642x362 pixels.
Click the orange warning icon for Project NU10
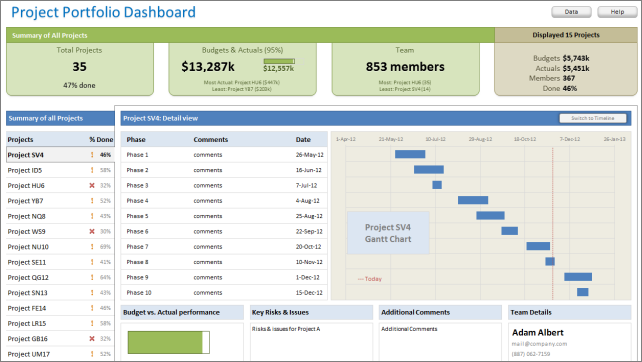(x=92, y=247)
